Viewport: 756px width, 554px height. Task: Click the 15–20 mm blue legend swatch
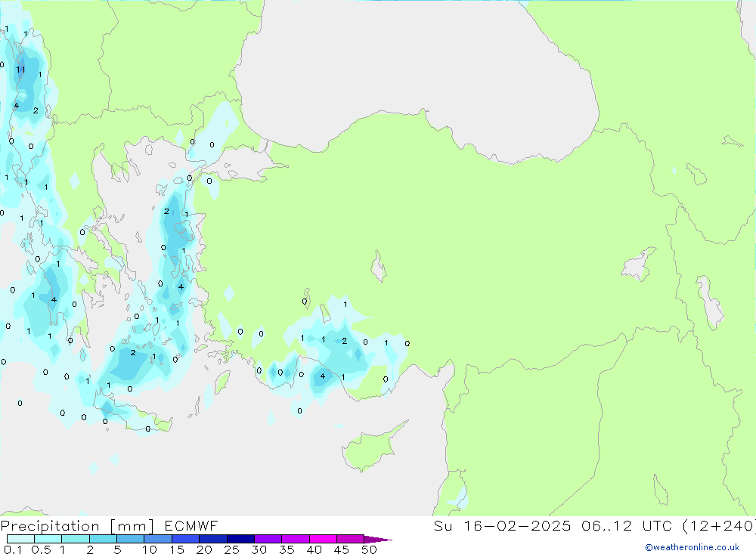tap(186, 539)
